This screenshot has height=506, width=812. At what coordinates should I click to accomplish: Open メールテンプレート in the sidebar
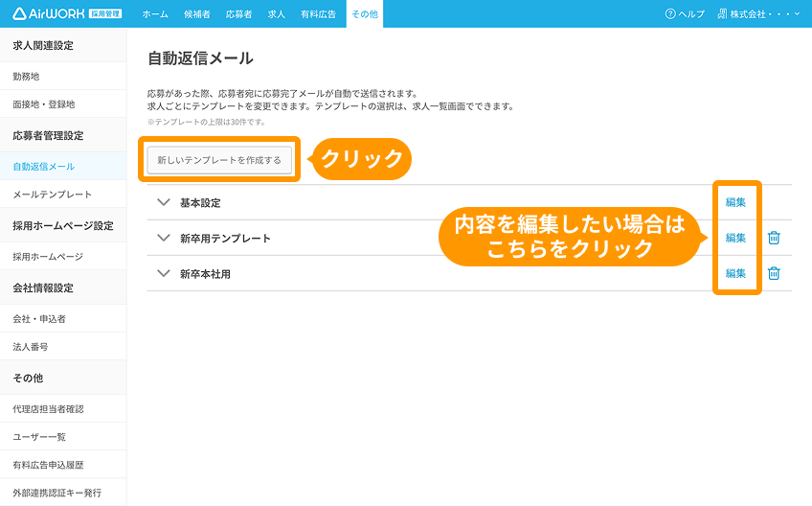(x=63, y=195)
